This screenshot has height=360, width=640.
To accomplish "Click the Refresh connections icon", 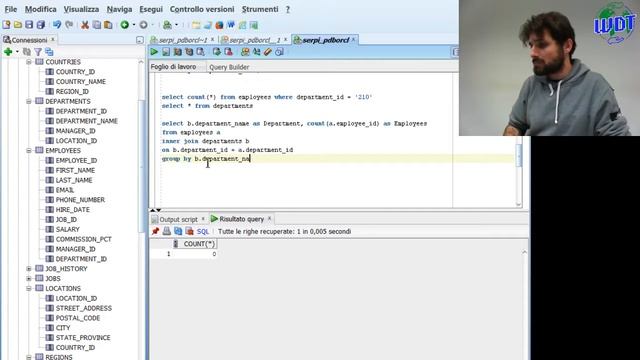I will (27, 51).
